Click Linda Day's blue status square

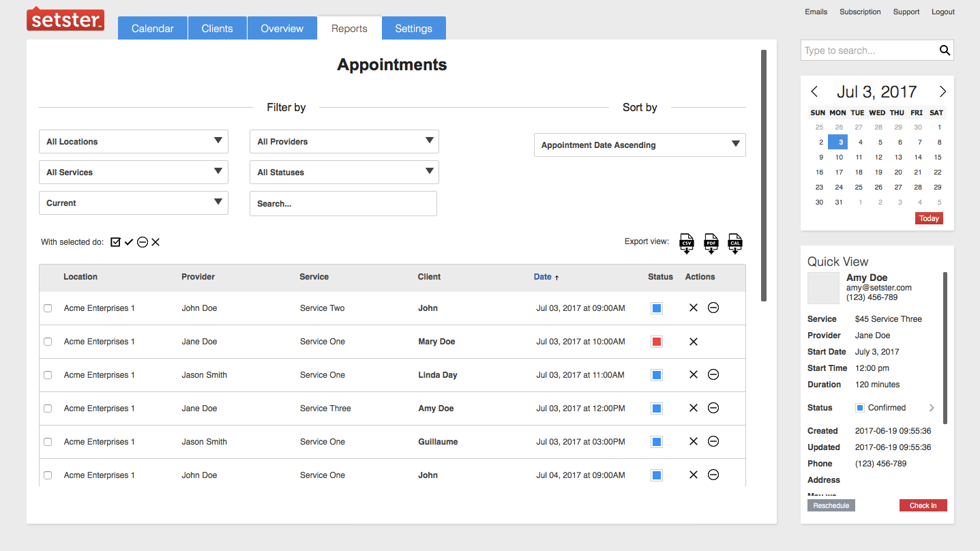[657, 375]
